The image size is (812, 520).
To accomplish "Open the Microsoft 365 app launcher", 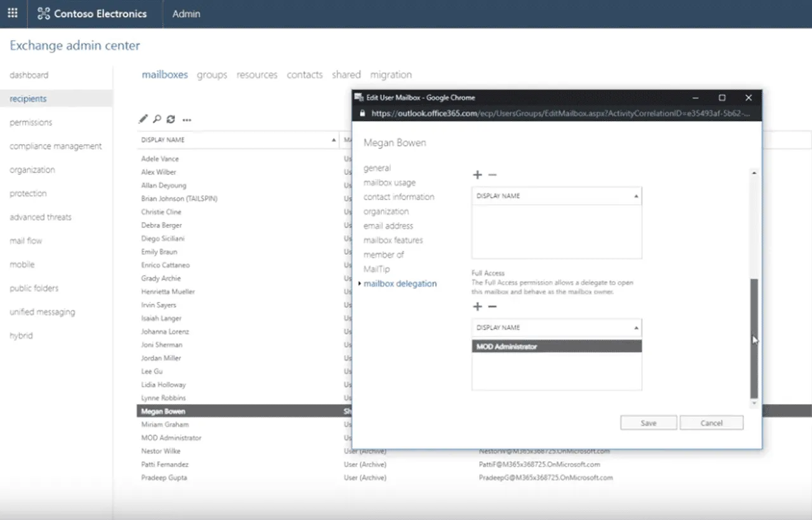I will (11, 13).
